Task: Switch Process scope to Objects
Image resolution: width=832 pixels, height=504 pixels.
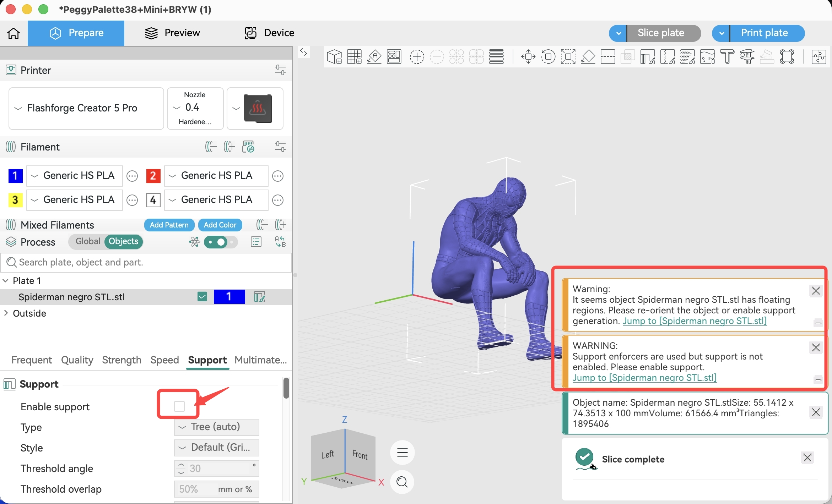Action: tap(124, 241)
